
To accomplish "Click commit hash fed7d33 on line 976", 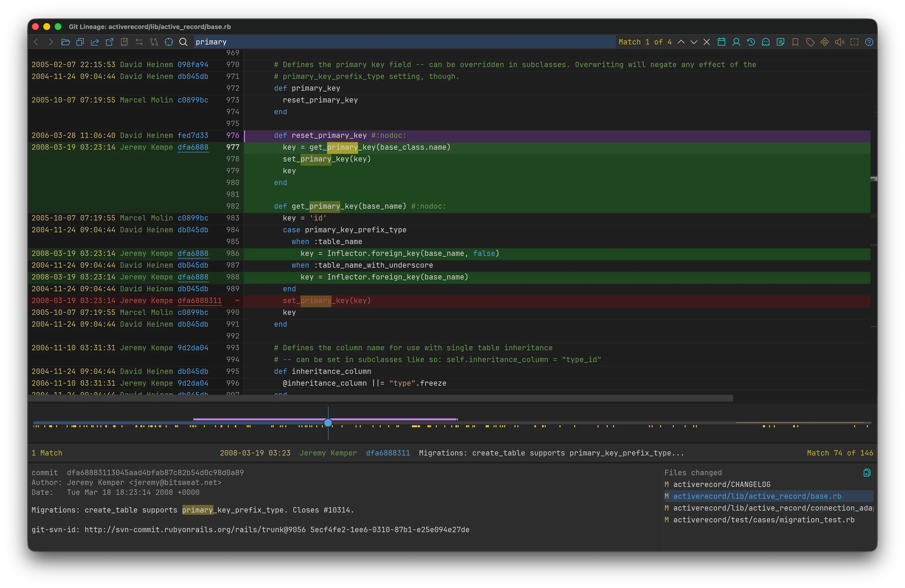I will coord(193,135).
